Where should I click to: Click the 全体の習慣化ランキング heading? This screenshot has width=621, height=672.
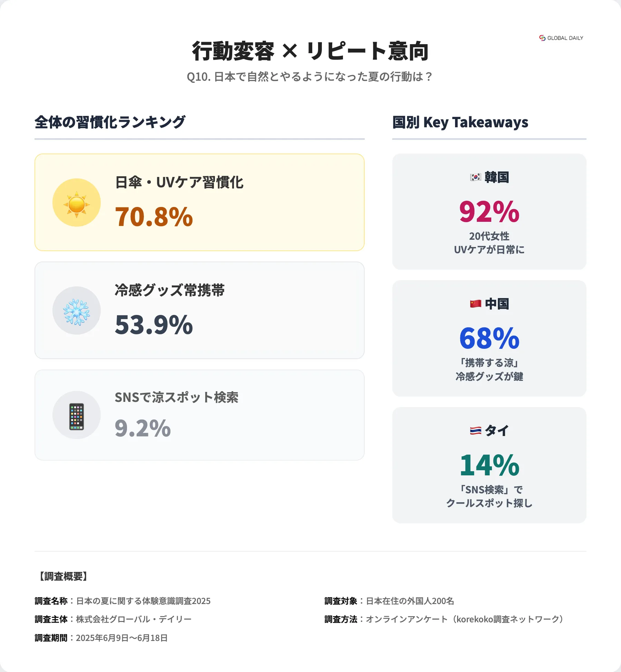pos(110,122)
